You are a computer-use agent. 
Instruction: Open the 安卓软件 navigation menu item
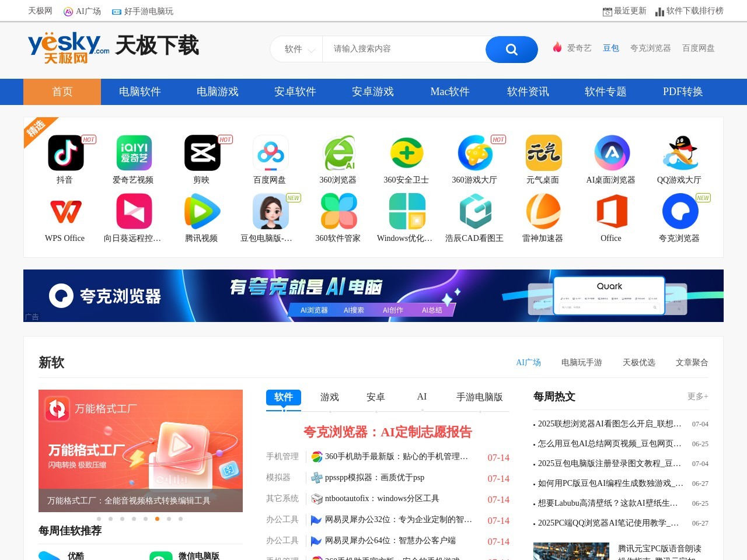(x=295, y=92)
